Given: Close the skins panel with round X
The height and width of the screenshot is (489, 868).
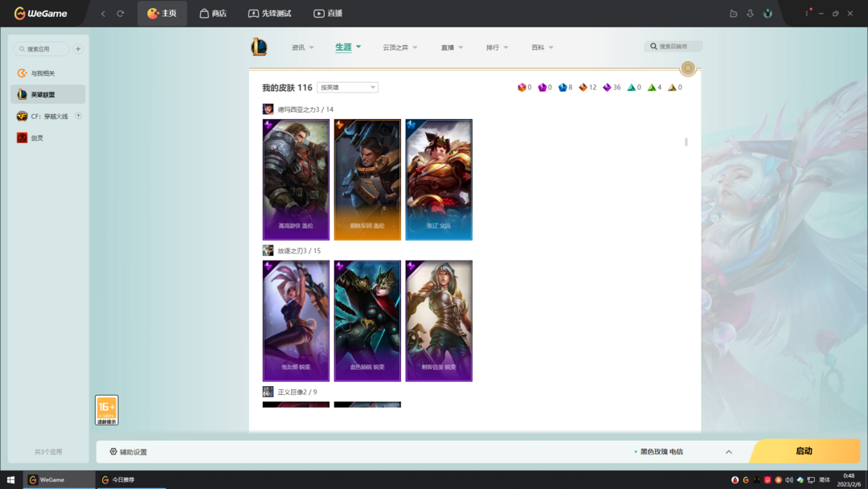Looking at the screenshot, I should click(x=687, y=68).
